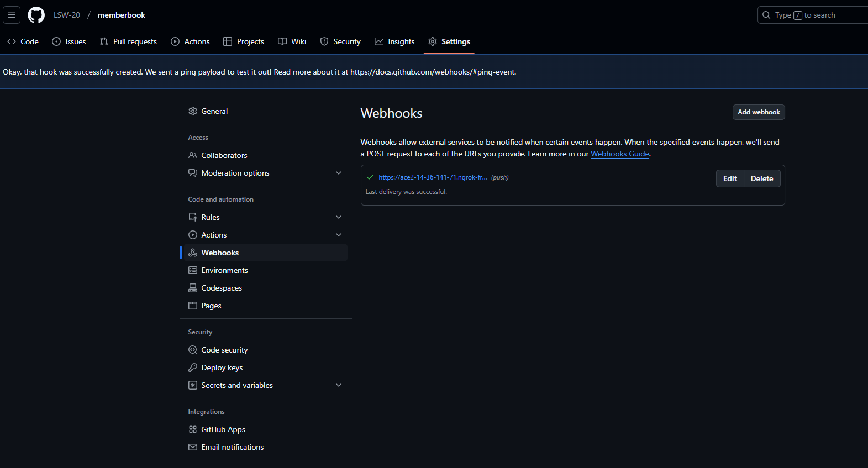Open the LSW-20 owner profile link
The width and height of the screenshot is (868, 468).
(x=67, y=15)
